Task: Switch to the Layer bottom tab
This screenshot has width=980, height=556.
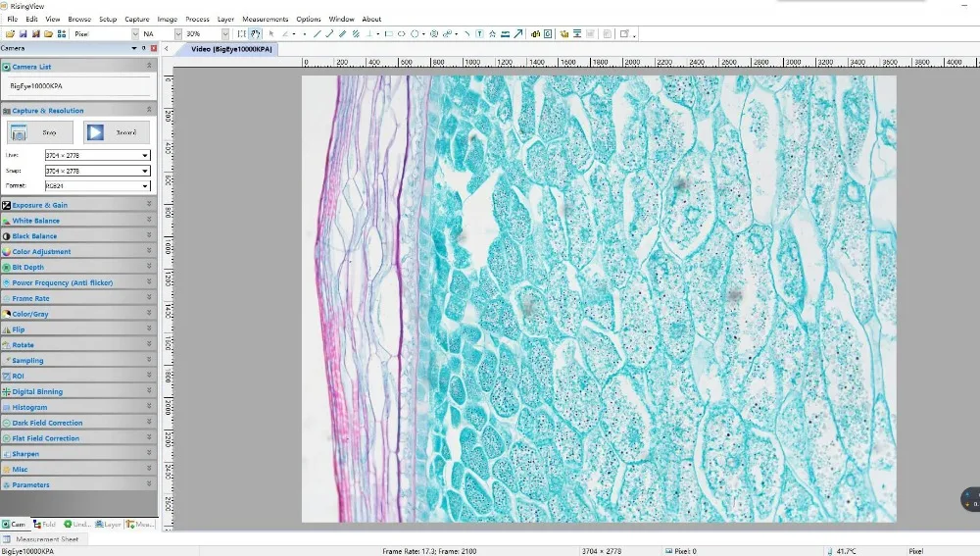Action: point(108,524)
